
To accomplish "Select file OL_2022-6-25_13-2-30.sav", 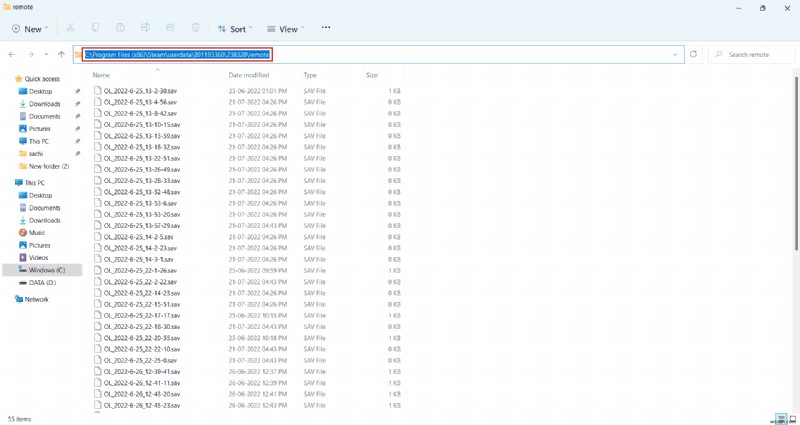I will coord(141,91).
